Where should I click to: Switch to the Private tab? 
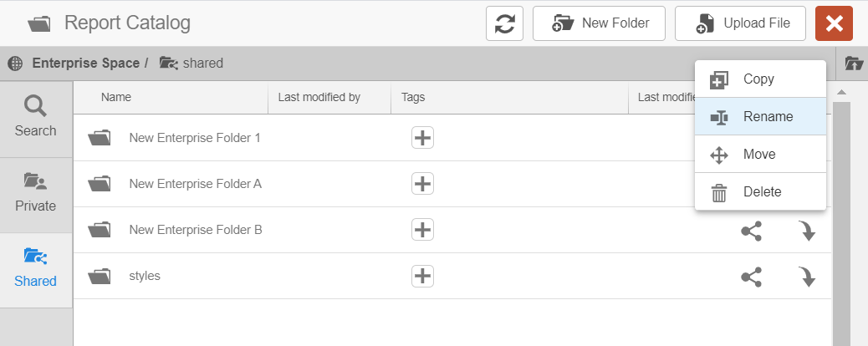click(35, 194)
